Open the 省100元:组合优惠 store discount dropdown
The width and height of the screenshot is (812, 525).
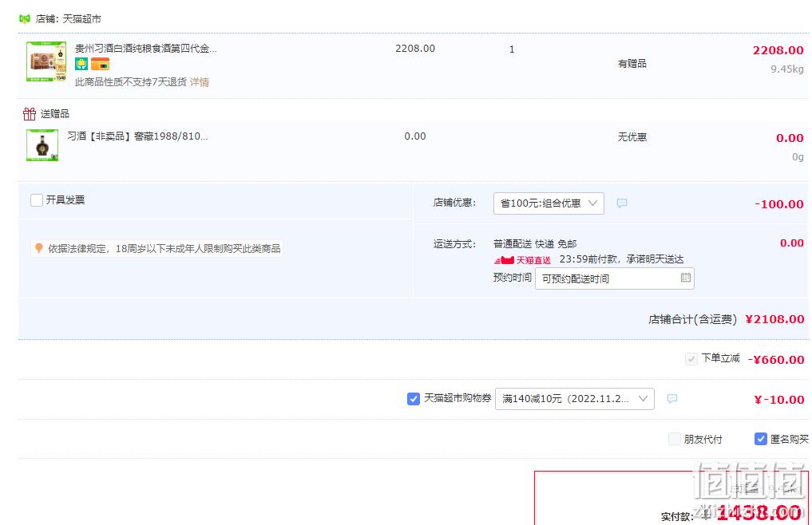coord(549,203)
